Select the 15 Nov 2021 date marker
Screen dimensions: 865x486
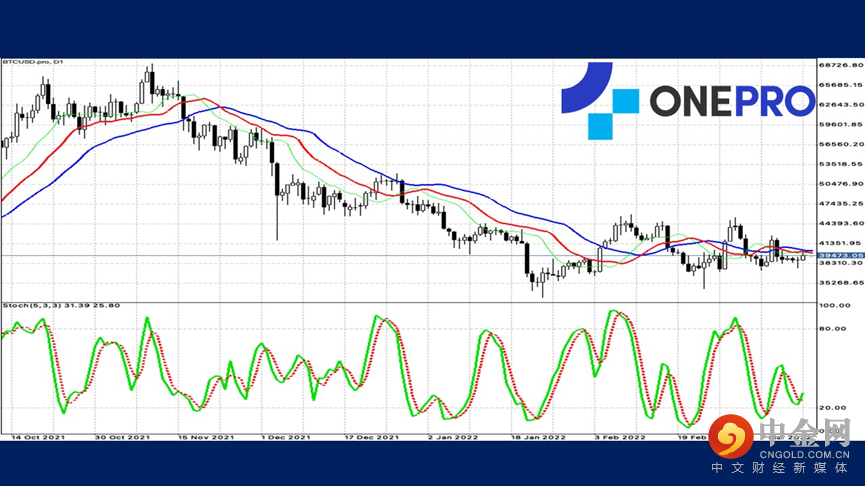(x=206, y=437)
